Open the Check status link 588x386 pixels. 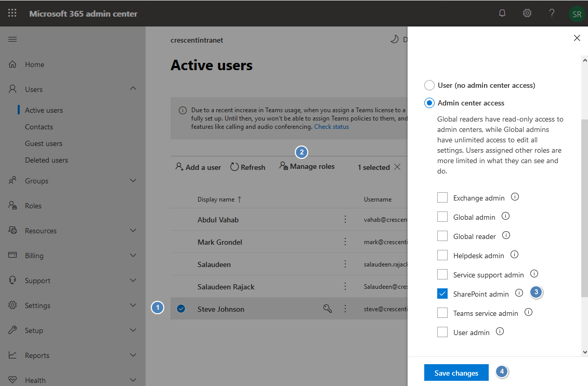pos(331,126)
